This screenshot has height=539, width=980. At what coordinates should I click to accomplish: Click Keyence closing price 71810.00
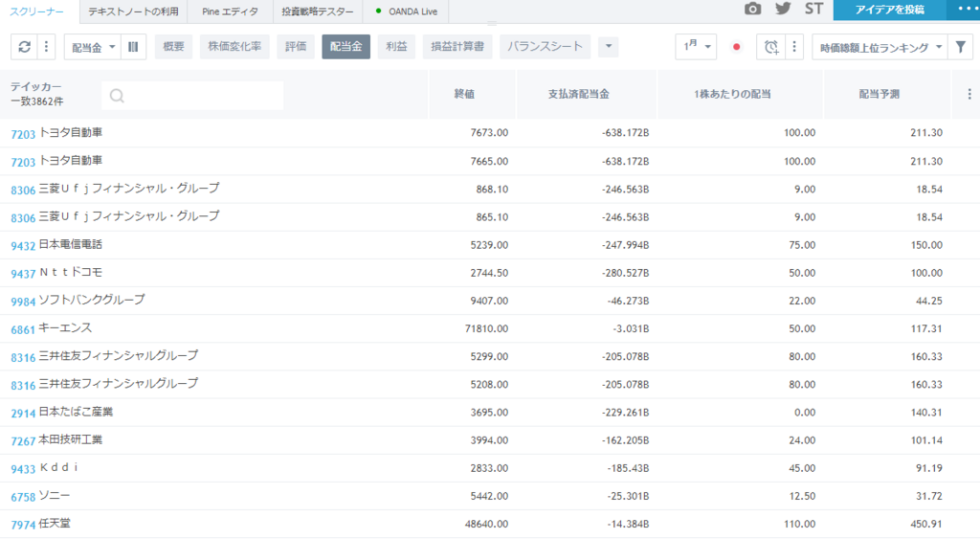pos(487,329)
